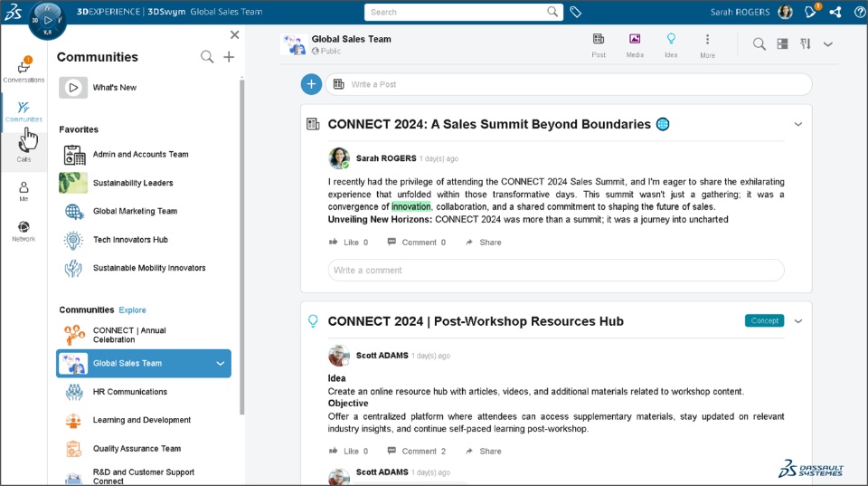Search within Global Sales Team community
The image size is (868, 486).
(759, 44)
